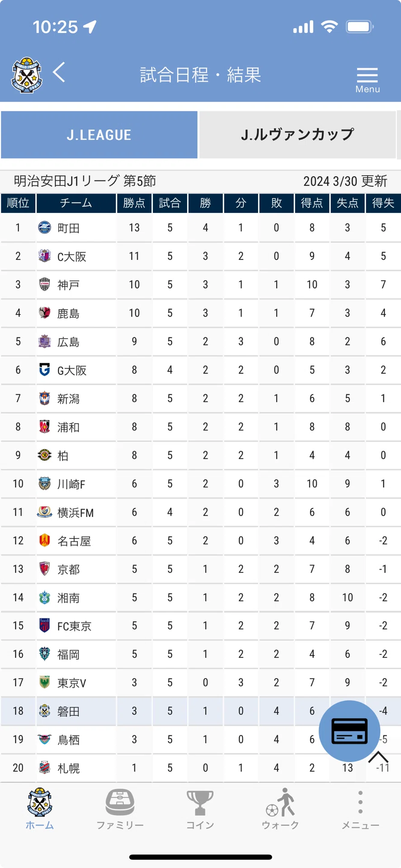
Task: Tap the 勝点 column header
Action: pos(134,203)
